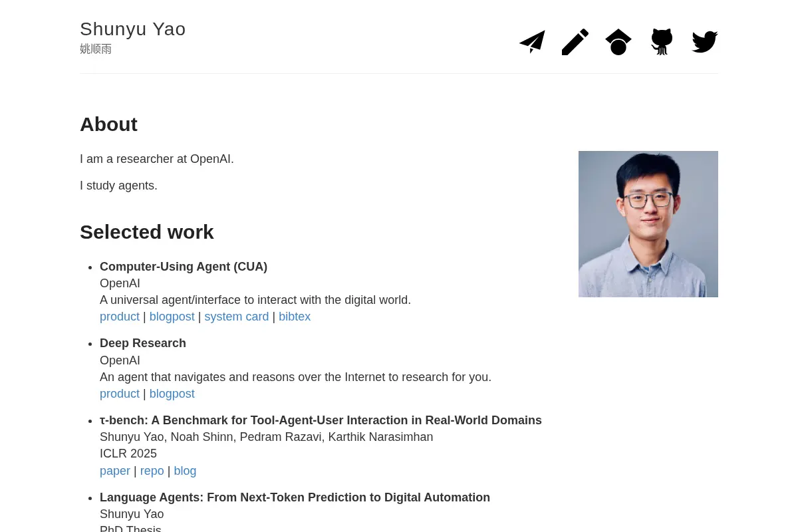Open the CUA bibtex link

click(x=295, y=317)
